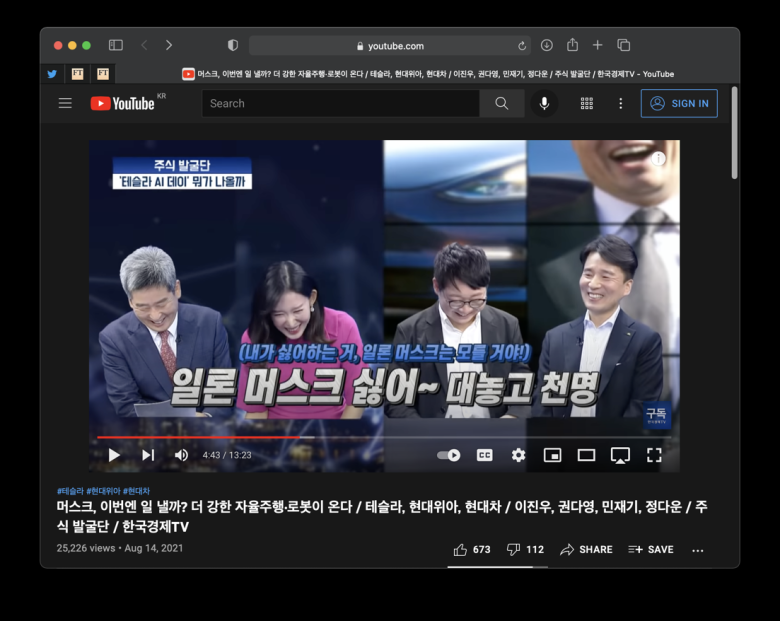
Task: Play the video
Action: (x=114, y=455)
